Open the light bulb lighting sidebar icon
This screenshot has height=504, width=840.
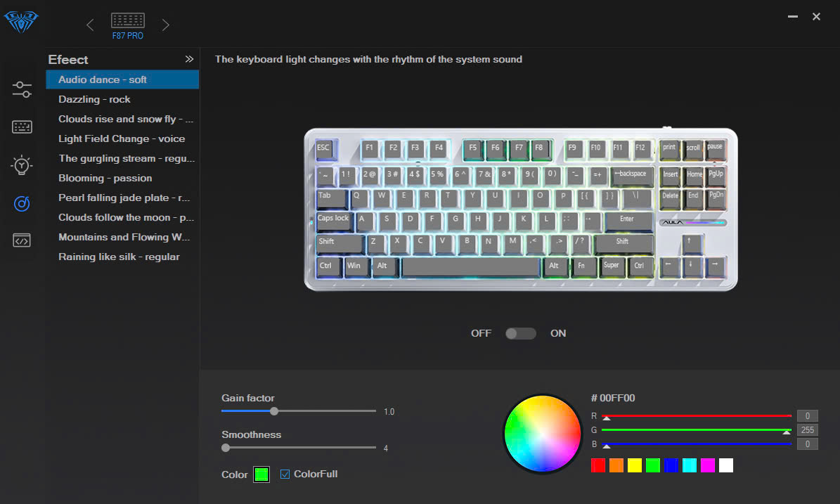click(x=21, y=165)
